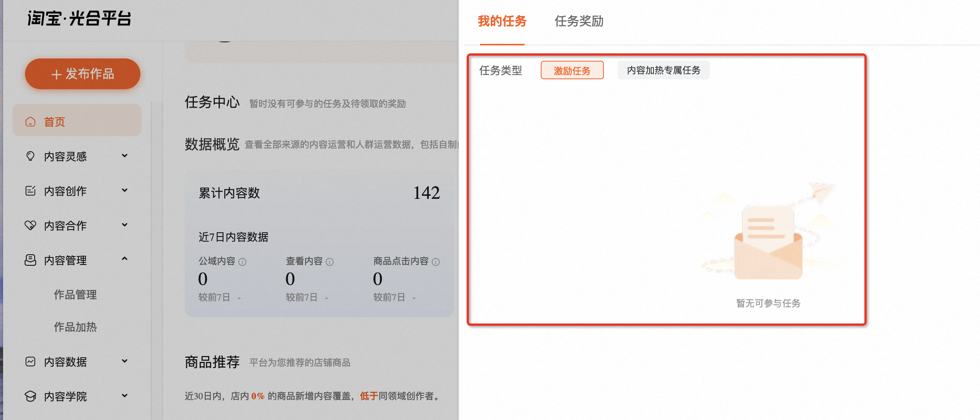Select the 首页 menu item
The height and width of the screenshot is (420, 980).
[x=77, y=120]
